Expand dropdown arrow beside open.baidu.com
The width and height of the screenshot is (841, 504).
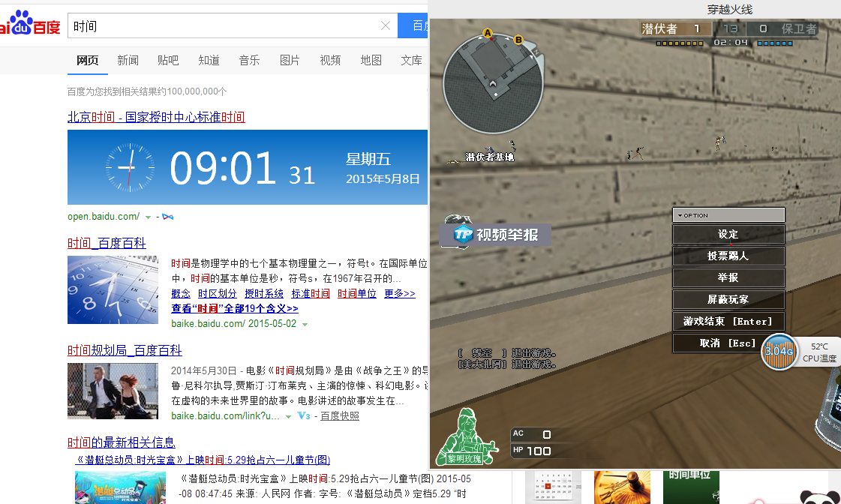pos(148,217)
